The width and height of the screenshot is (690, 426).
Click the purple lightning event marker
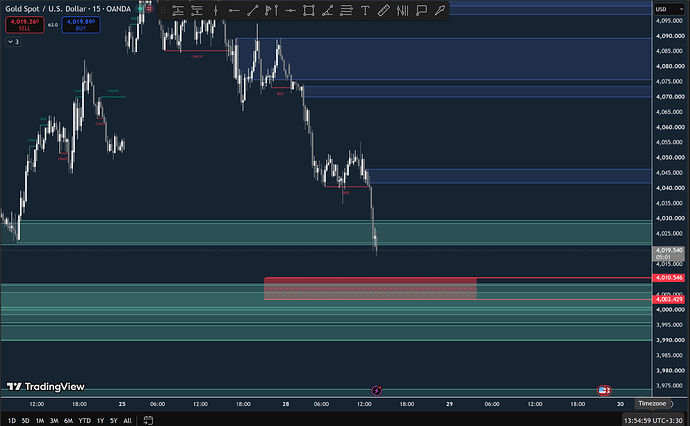coord(377,390)
